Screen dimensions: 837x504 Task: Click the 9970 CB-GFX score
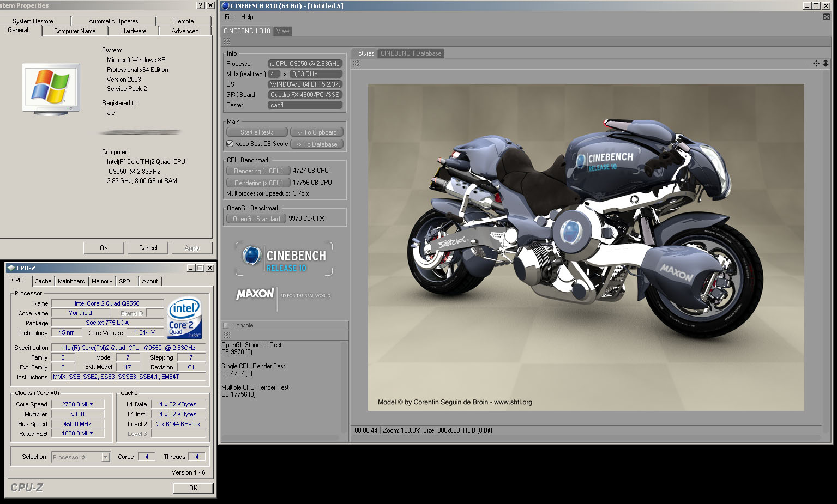(306, 218)
